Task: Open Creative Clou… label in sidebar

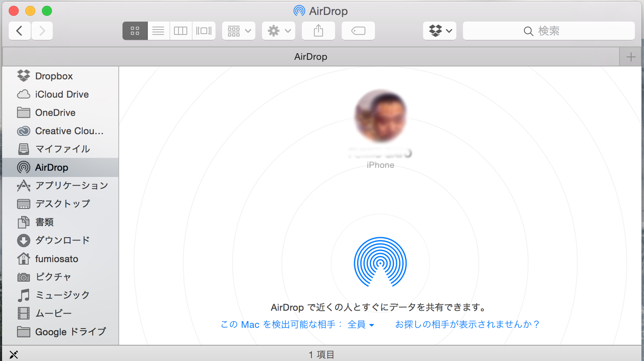Action: pyautogui.click(x=69, y=131)
